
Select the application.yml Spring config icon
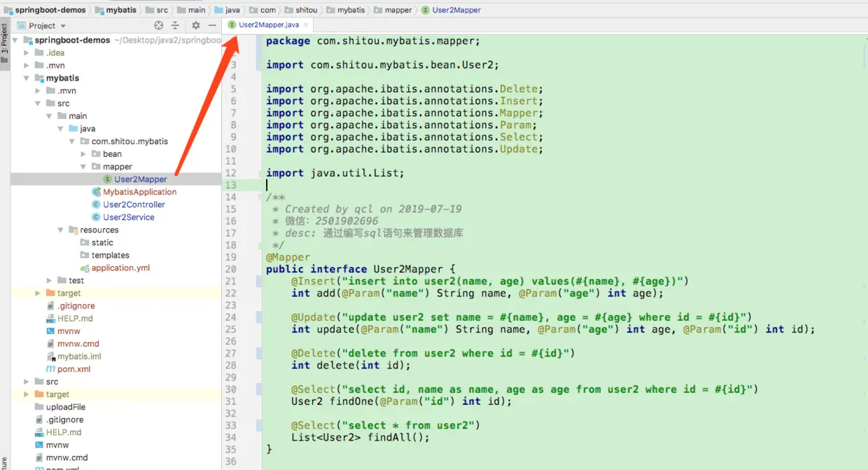coord(85,268)
